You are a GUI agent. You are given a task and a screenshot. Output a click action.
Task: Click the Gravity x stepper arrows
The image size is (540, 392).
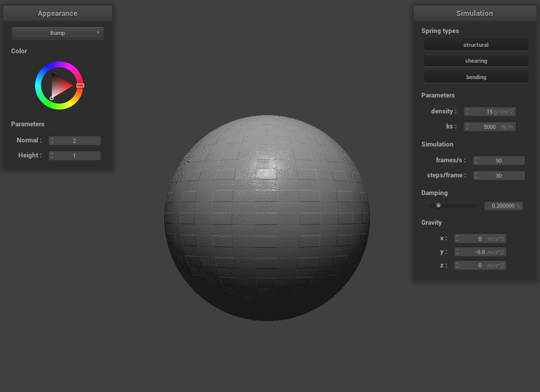(x=458, y=239)
